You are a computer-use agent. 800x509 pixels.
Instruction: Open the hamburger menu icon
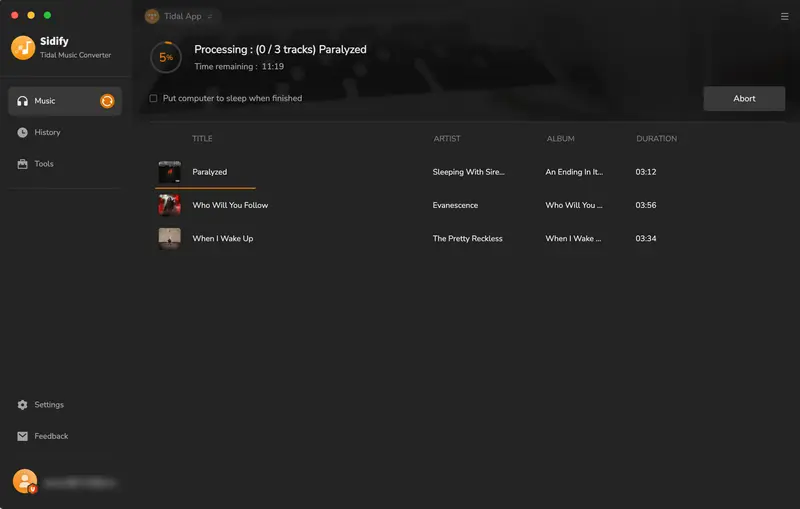(784, 16)
